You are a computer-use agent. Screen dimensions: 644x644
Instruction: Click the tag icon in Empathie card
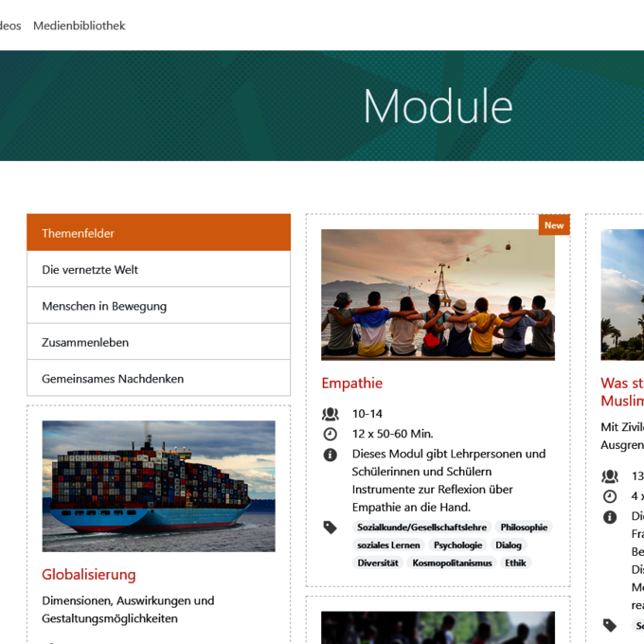coord(331,528)
